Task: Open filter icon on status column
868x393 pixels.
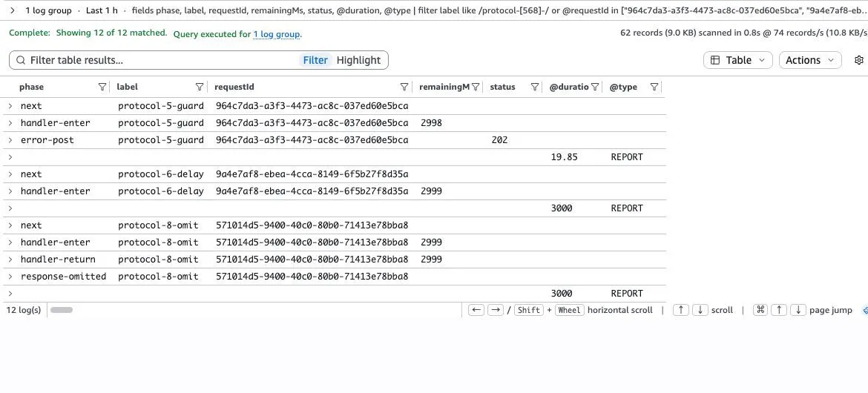Action: coord(535,87)
